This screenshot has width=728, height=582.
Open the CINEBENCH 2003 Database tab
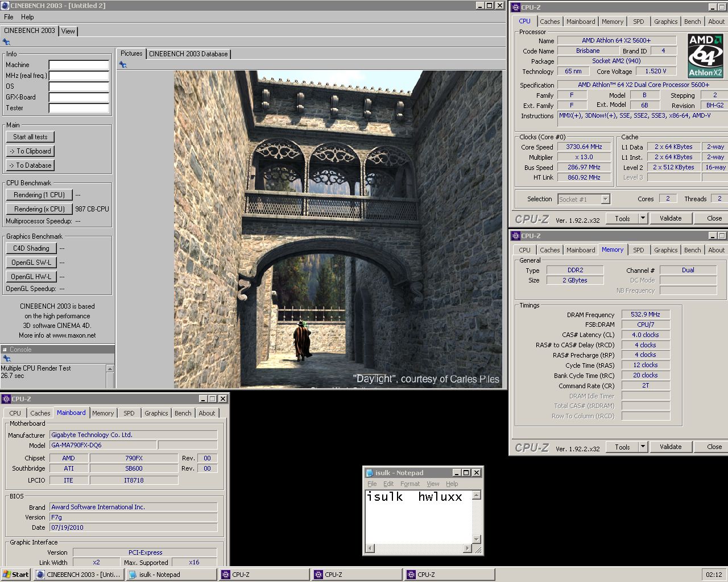pyautogui.click(x=188, y=54)
